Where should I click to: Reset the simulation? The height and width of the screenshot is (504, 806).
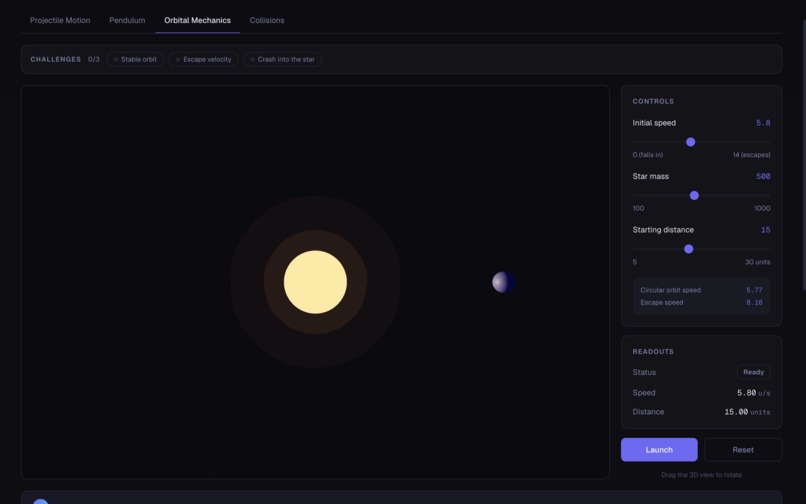pos(743,450)
